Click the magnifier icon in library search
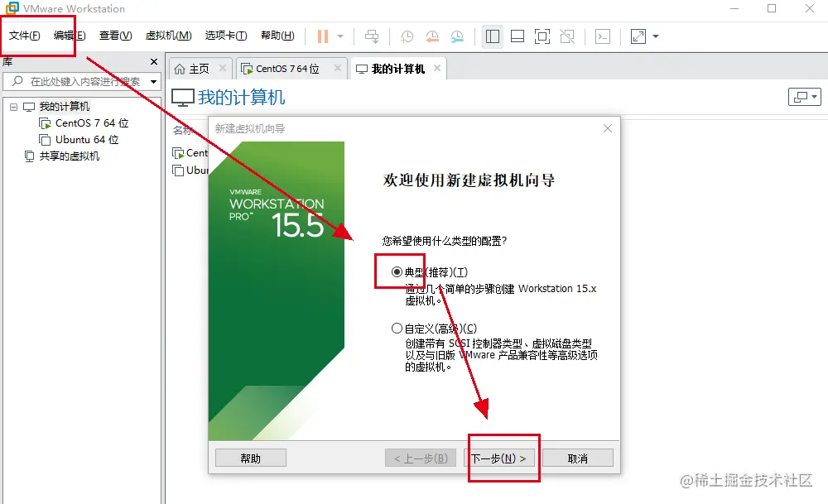The width and height of the screenshot is (828, 504). coord(17,81)
